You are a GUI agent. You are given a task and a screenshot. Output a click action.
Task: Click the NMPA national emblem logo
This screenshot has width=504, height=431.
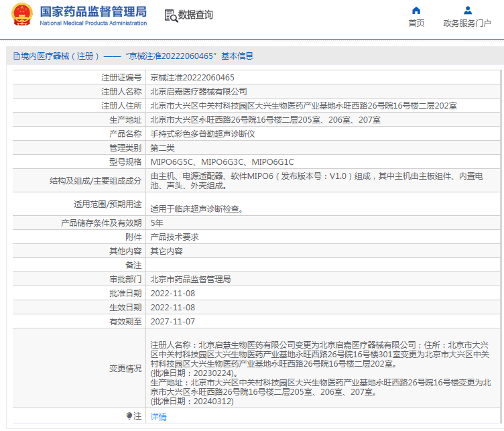coord(22,15)
